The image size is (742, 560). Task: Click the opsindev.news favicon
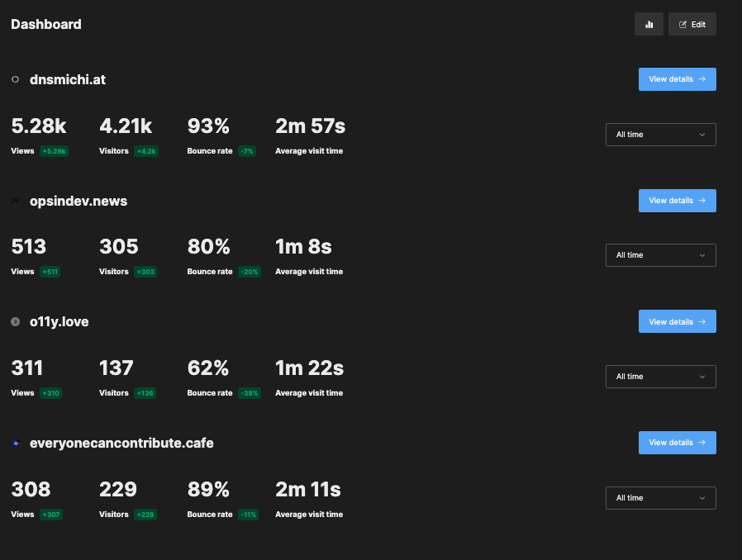click(x=15, y=201)
